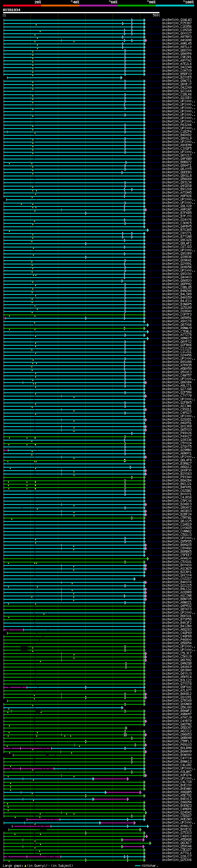Open hit UniRef100_P49027
The image size is (197, 868).
point(177,436)
